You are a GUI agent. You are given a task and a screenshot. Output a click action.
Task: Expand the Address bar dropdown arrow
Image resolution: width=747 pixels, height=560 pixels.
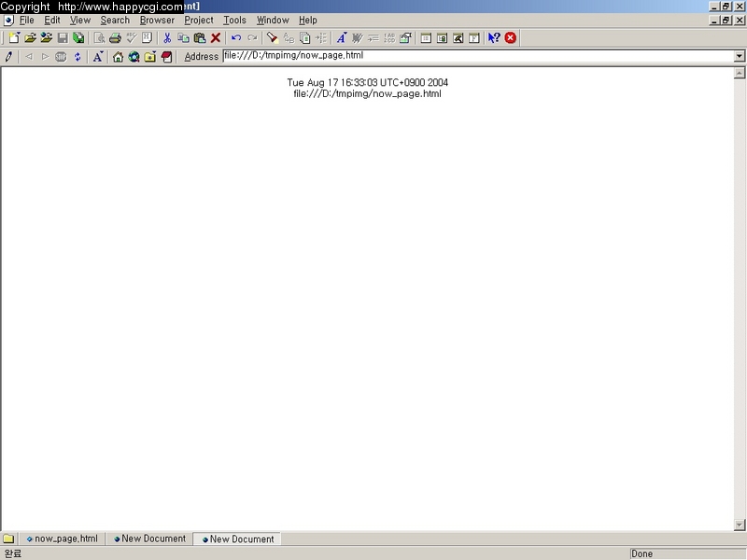click(x=739, y=56)
